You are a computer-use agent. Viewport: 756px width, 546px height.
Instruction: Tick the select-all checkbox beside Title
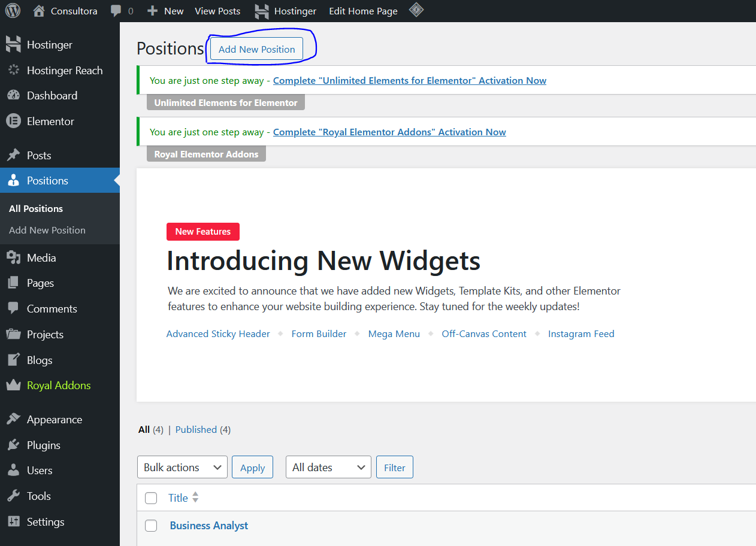(x=151, y=498)
